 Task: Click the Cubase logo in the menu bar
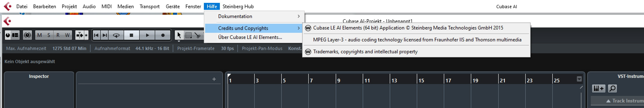click(8, 6)
